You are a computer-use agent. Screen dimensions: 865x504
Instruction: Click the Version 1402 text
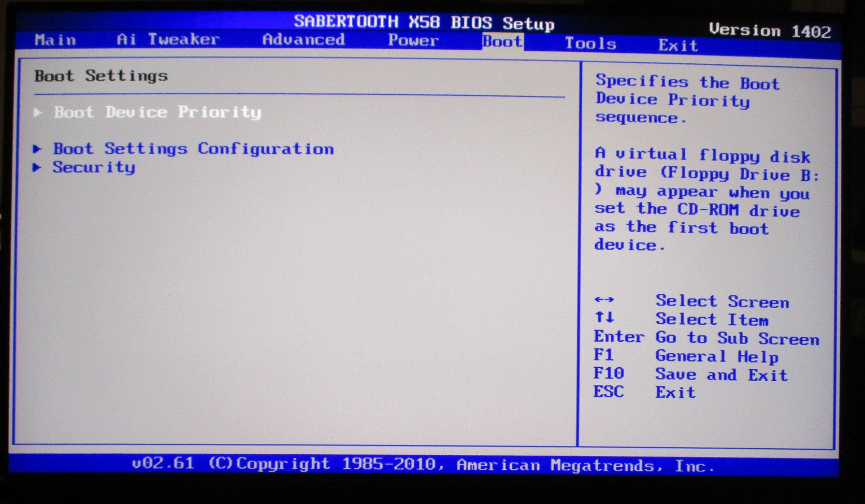pos(770,31)
